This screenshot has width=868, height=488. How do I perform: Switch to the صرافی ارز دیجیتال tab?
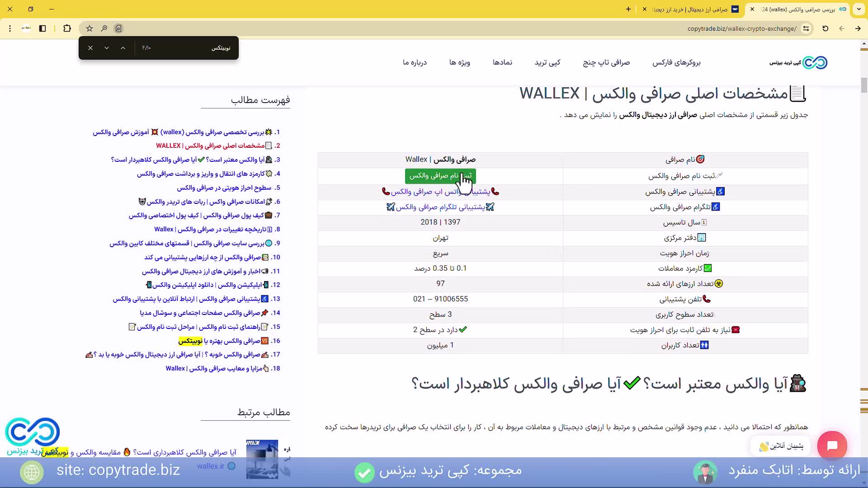pos(692,9)
